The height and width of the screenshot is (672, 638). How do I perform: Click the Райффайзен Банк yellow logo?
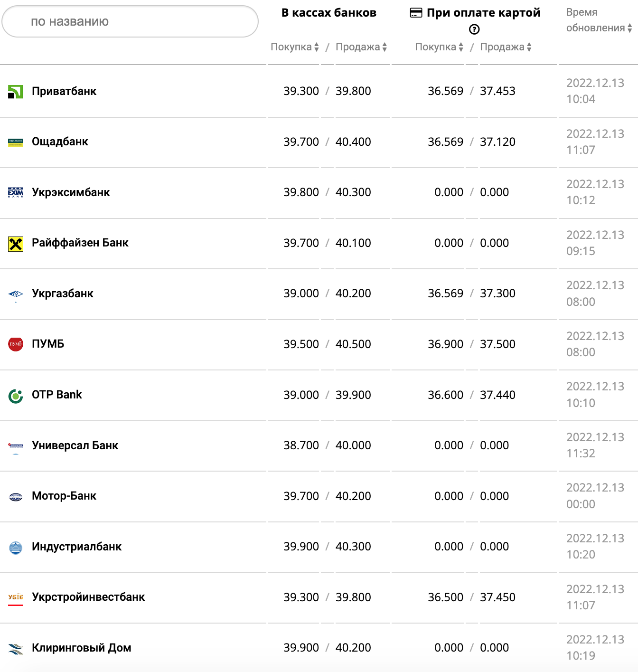pos(16,244)
